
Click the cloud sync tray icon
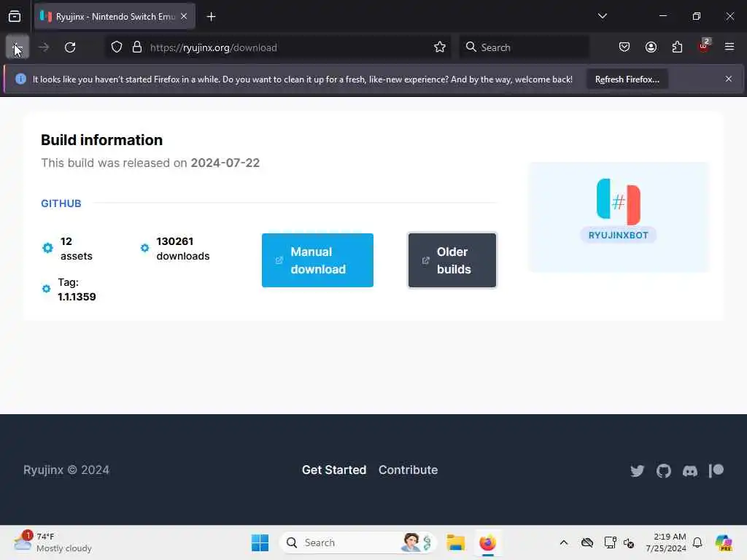point(587,542)
